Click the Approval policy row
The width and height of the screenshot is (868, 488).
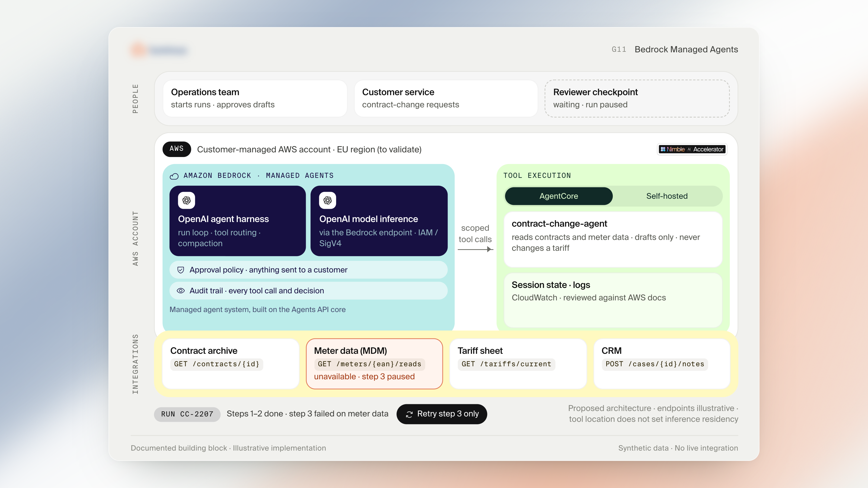click(x=308, y=270)
